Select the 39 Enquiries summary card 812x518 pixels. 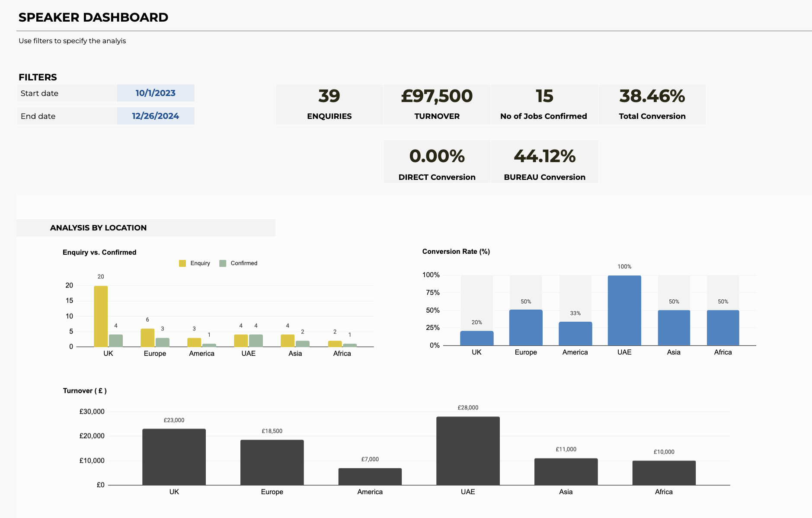pos(329,104)
